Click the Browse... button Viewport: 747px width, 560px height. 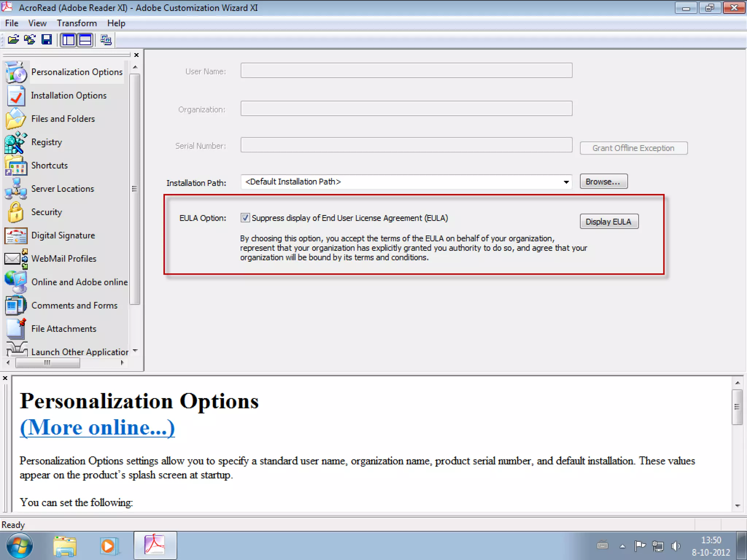click(x=604, y=181)
